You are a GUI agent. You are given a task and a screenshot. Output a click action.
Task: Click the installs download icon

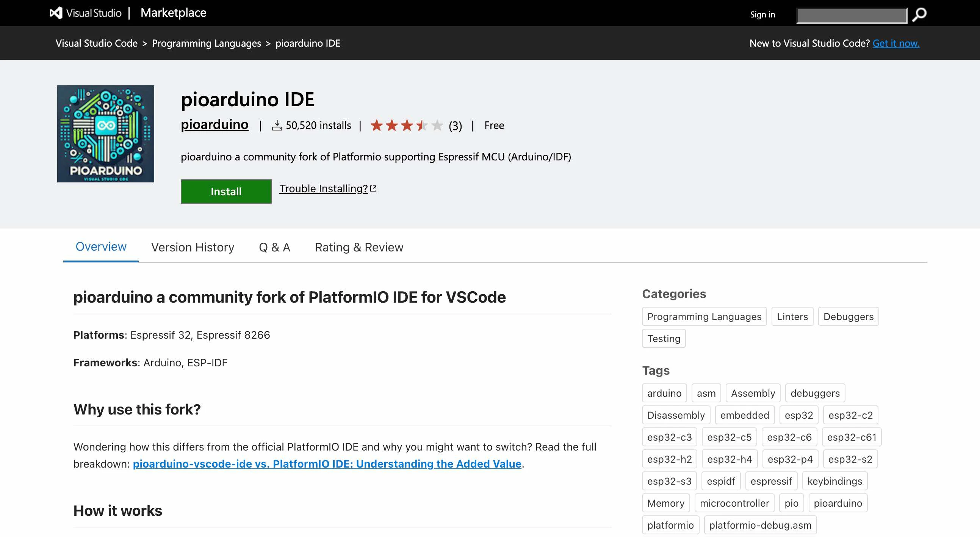pos(277,125)
